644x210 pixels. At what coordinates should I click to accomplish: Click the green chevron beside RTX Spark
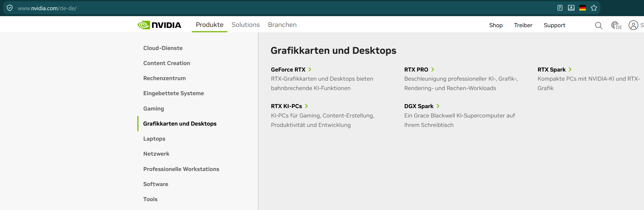(570, 69)
